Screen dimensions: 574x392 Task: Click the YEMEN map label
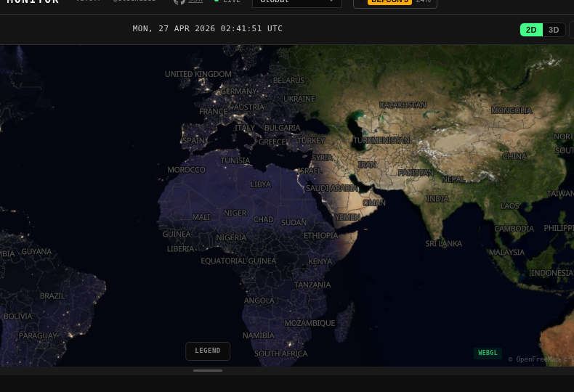click(348, 217)
